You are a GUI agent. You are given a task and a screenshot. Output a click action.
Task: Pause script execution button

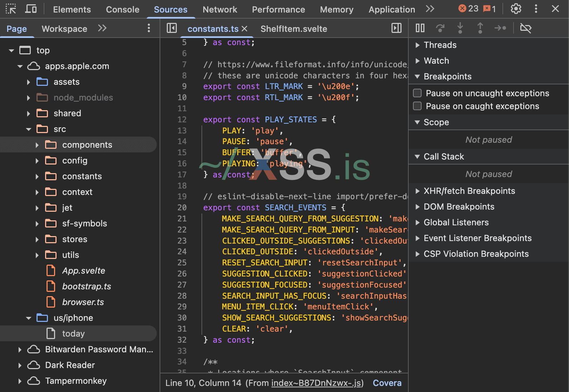pos(420,28)
